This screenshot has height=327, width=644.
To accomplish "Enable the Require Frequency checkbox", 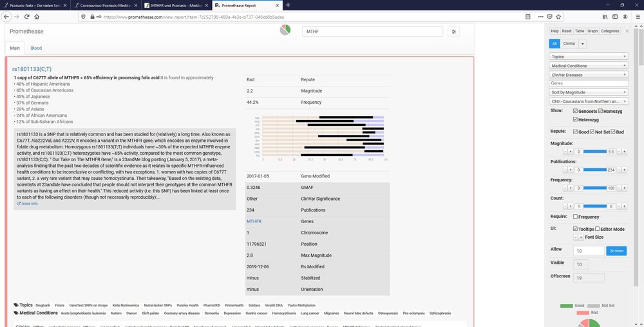I will point(576,217).
